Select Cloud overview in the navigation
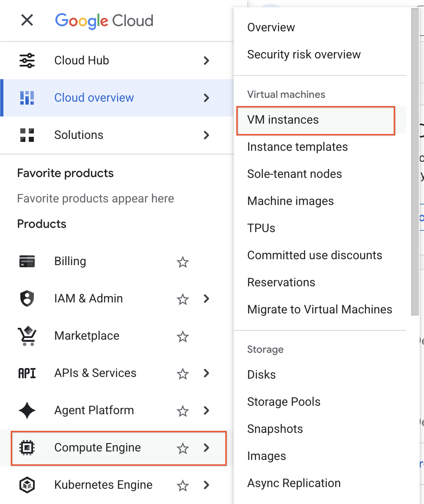Image resolution: width=424 pixels, height=504 pixels. [x=117, y=98]
